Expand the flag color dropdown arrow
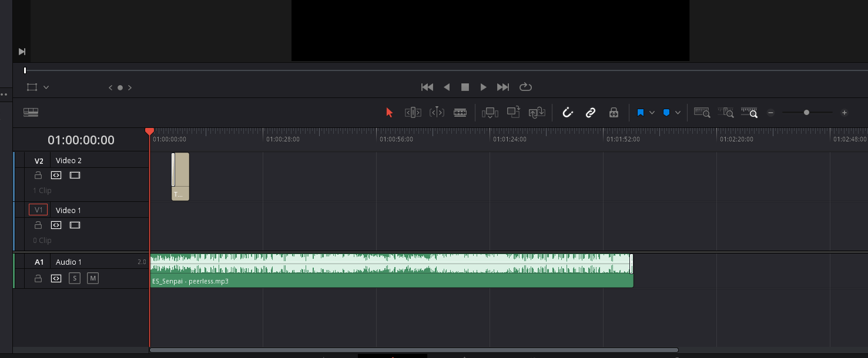Image resolution: width=868 pixels, height=358 pixels. (x=652, y=113)
